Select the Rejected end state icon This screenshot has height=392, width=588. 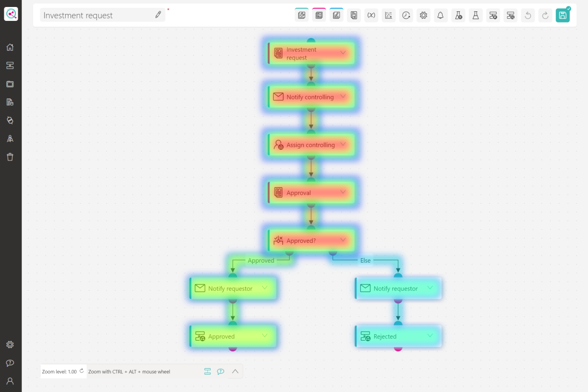(365, 336)
